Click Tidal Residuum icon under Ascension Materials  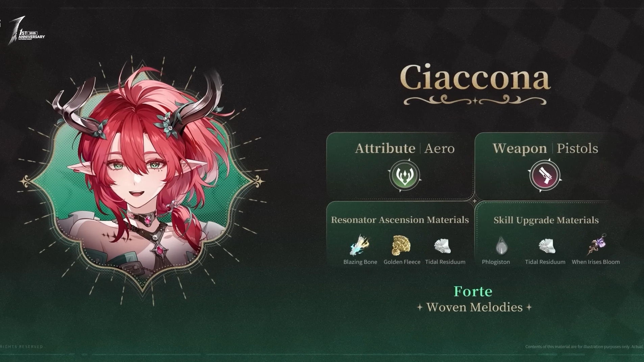point(443,246)
